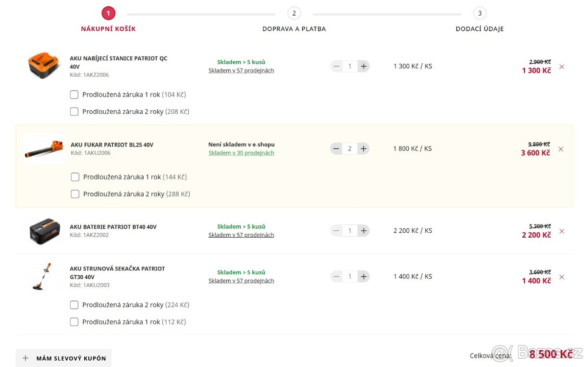Screen dimensions: 588x367
Task: Open Skladem v 30 prodejnách link
Action: [x=241, y=153]
